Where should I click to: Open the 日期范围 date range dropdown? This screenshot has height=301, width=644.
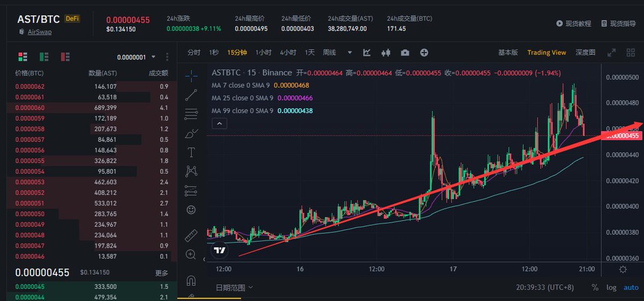tap(235, 288)
